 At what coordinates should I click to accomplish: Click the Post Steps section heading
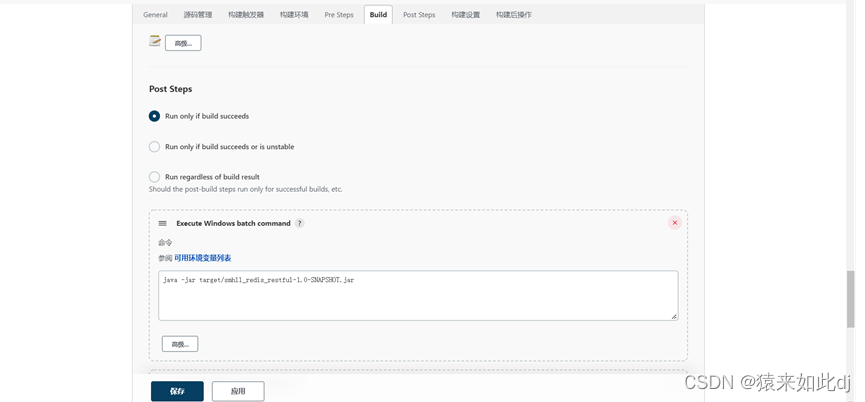(x=170, y=89)
